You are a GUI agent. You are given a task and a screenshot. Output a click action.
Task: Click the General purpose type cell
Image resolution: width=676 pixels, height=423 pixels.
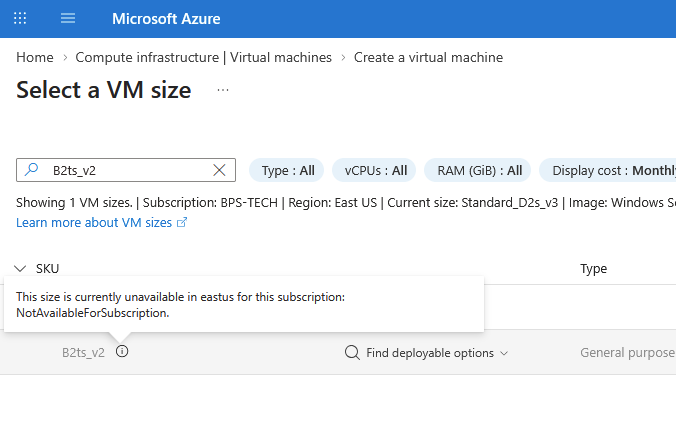[x=627, y=352]
